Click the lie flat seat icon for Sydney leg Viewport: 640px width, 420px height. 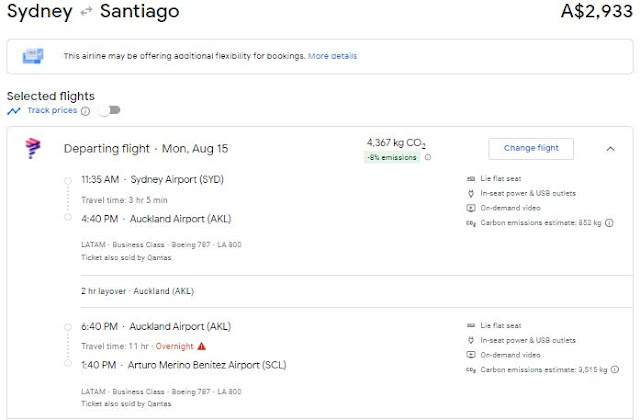(x=470, y=179)
